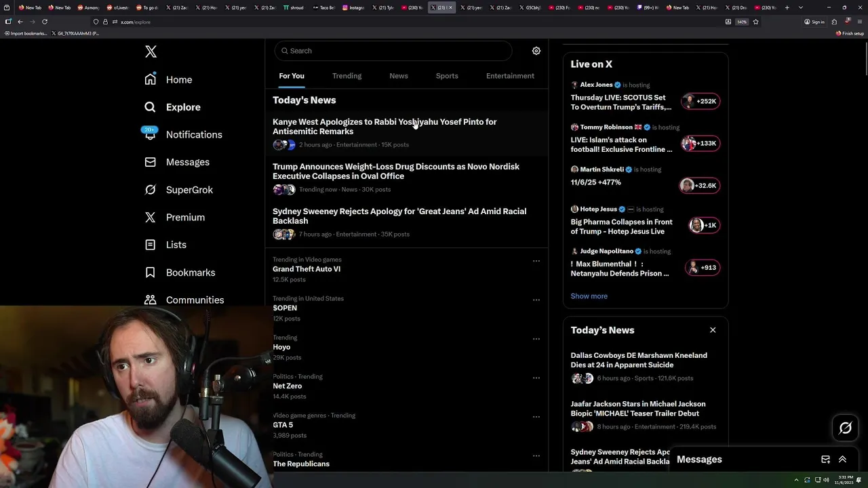Open the network icon in system tray
Screen dimensions: 868x488
click(x=816, y=480)
